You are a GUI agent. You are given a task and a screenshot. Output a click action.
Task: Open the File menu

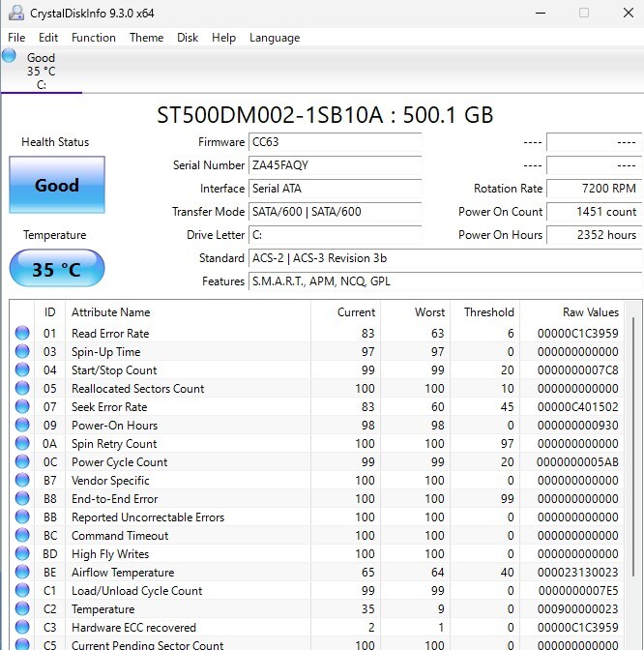tap(16, 38)
